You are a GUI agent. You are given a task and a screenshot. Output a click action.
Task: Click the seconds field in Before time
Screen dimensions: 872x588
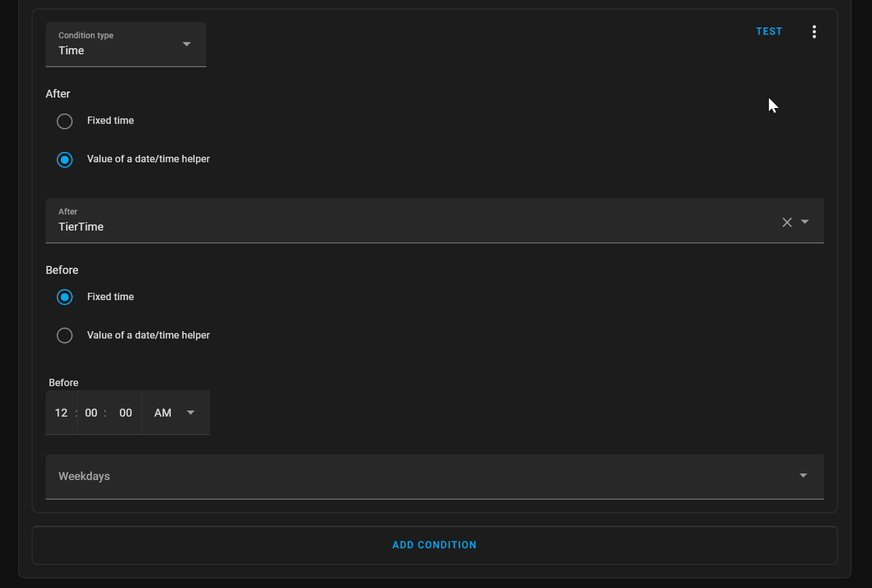125,412
